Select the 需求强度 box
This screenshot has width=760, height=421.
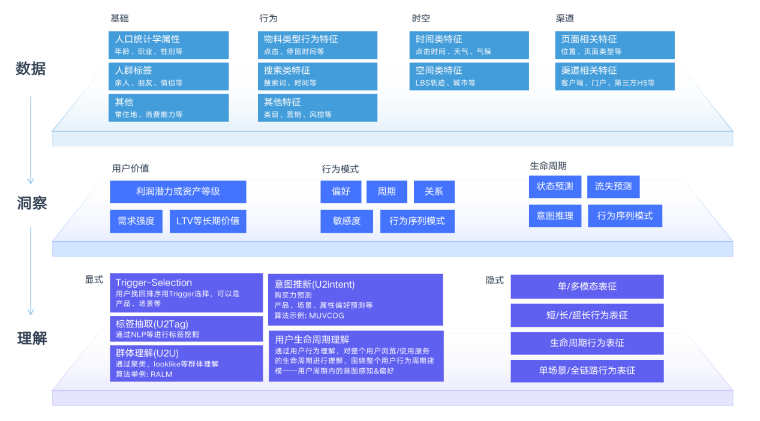point(136,221)
